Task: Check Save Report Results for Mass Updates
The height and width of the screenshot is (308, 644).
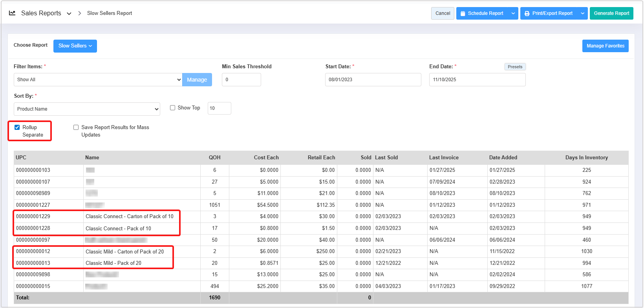Action: click(x=76, y=128)
